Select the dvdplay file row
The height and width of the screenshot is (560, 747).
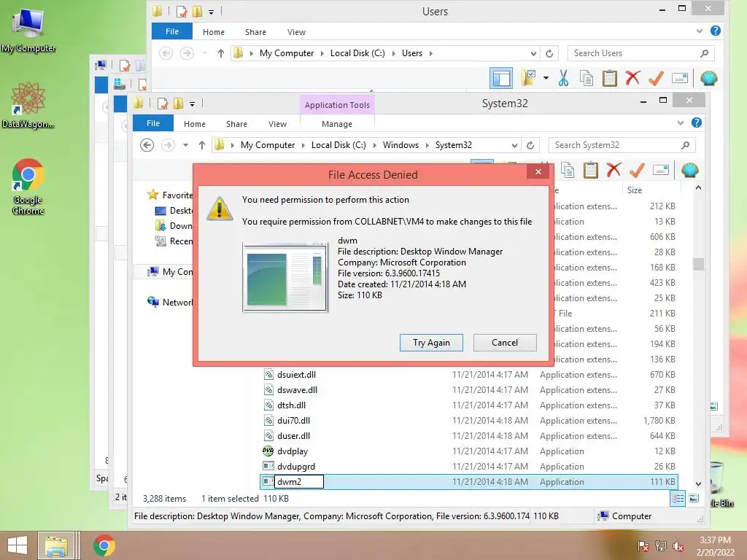pyautogui.click(x=469, y=451)
